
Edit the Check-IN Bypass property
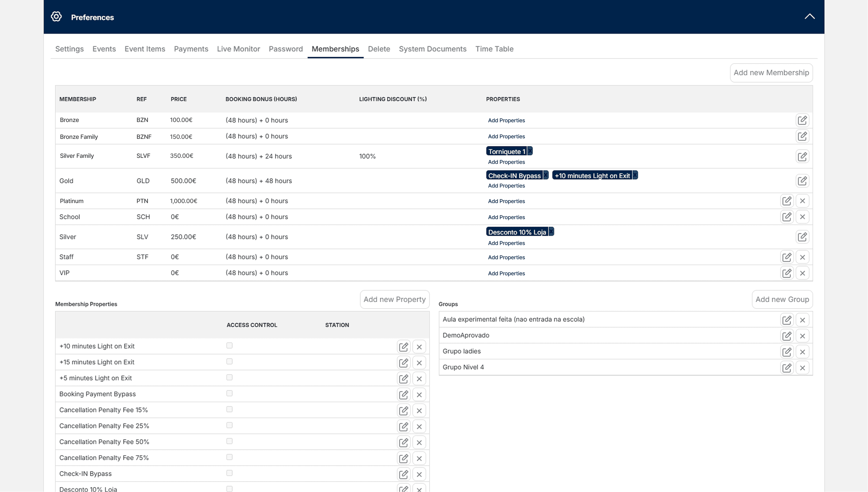403,474
